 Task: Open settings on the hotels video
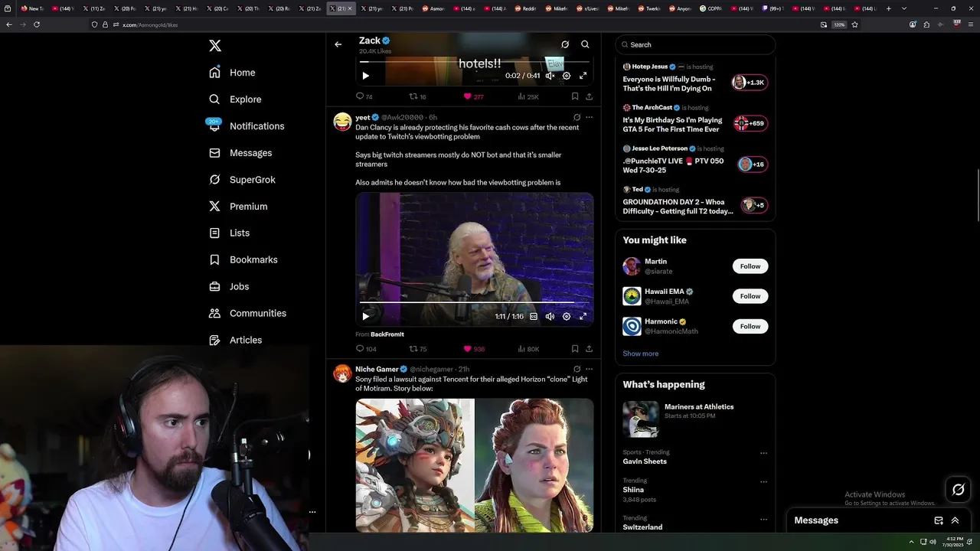[x=567, y=76]
